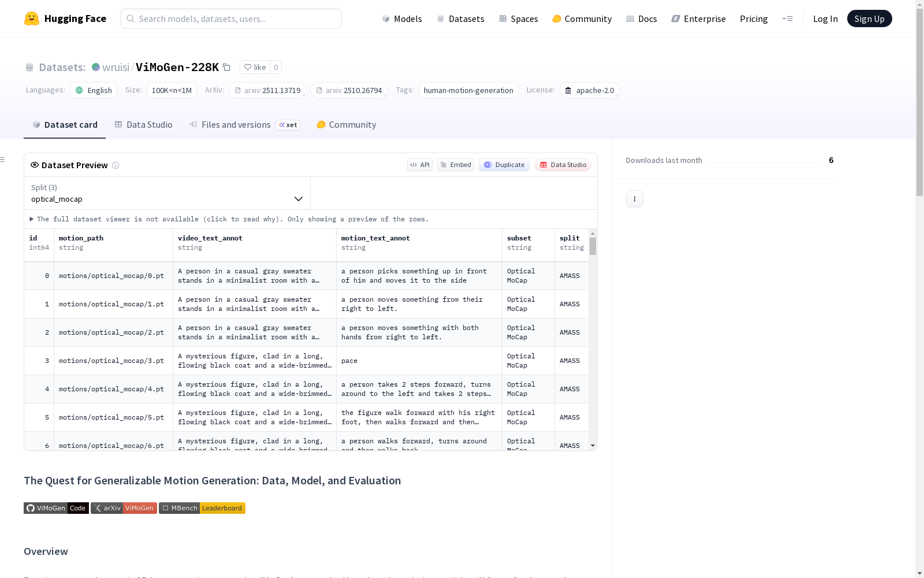
Task: Select cell motions/optical_mocap/0.pt
Action: click(x=113, y=276)
